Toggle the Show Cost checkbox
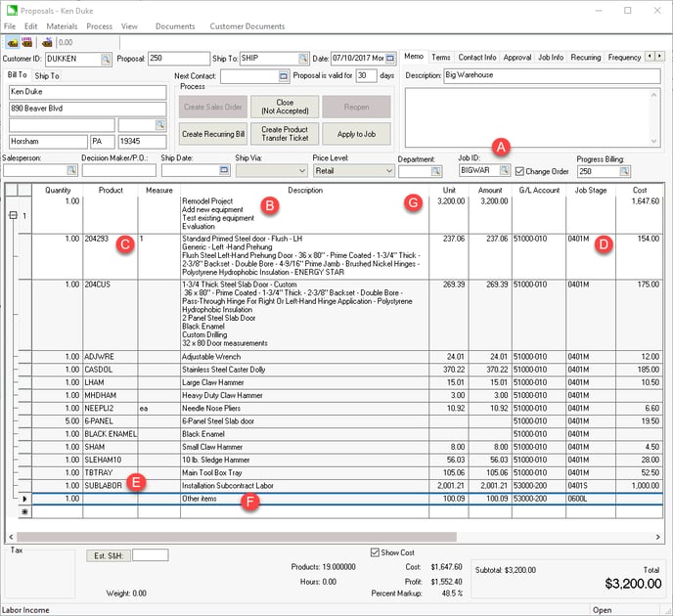The image size is (673, 616). click(375, 552)
